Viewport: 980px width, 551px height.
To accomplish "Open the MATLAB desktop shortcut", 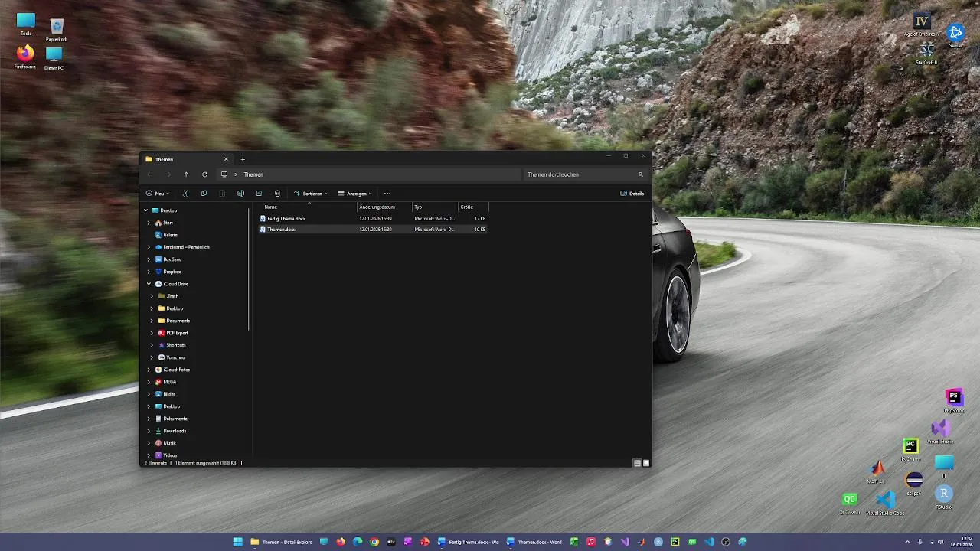I will (x=877, y=471).
